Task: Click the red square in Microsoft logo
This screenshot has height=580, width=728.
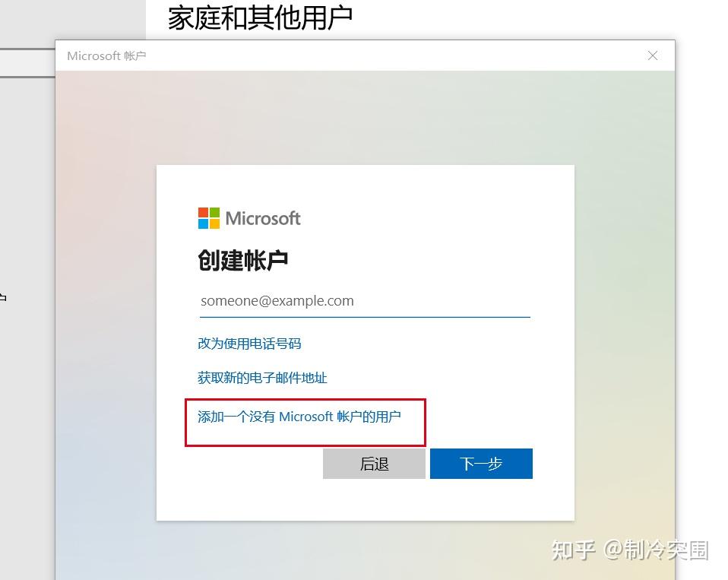Action: (x=203, y=213)
